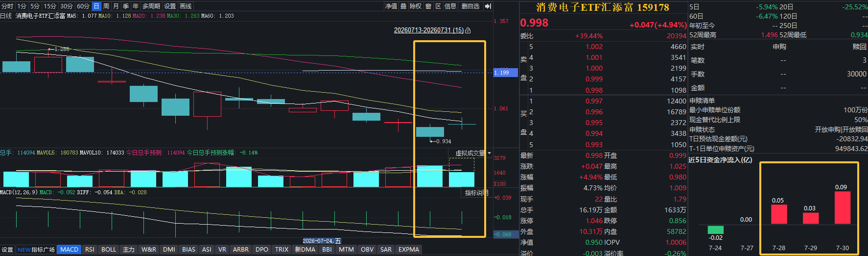The height and width of the screenshot is (256, 868).
Task: Select the 15分 period tab
Action: [x=50, y=6]
